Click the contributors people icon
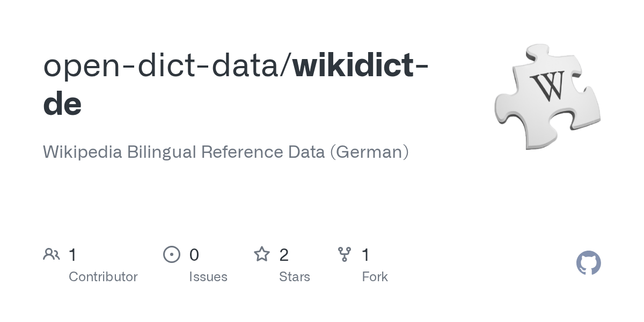 coord(52,254)
